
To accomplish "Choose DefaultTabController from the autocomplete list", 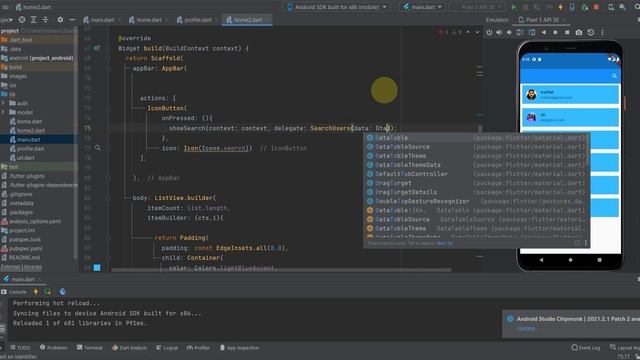I will pyautogui.click(x=476, y=174).
